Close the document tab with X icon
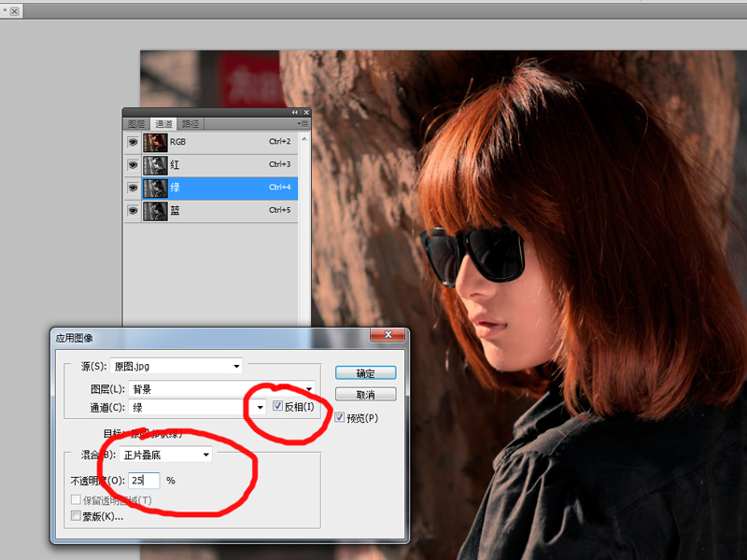Image resolution: width=747 pixels, height=560 pixels. tap(14, 10)
